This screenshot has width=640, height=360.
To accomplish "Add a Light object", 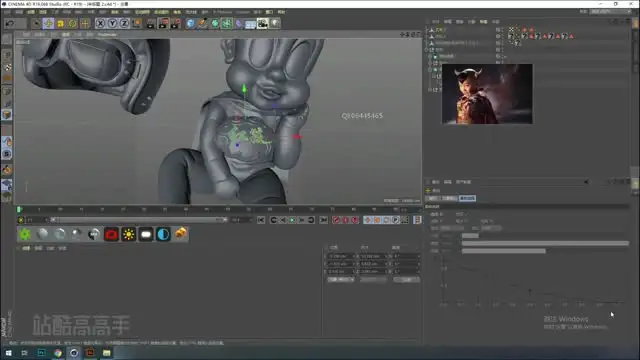I will 275,24.
